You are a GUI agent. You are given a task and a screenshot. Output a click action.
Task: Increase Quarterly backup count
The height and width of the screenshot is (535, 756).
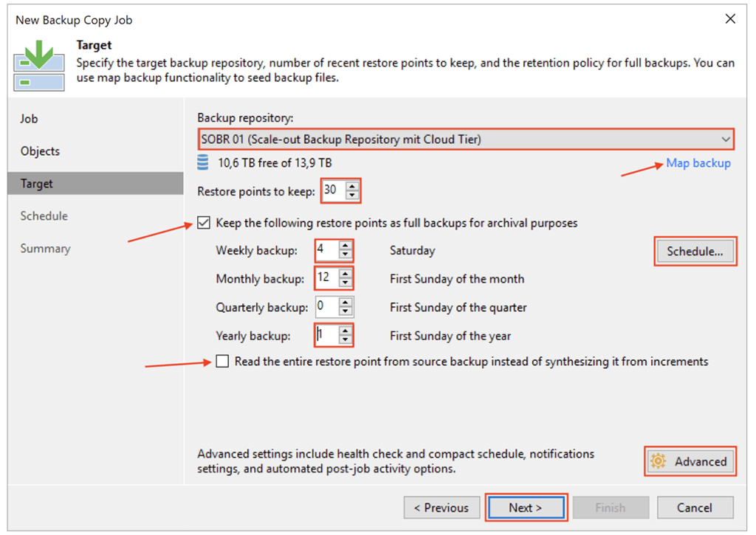[x=346, y=303]
